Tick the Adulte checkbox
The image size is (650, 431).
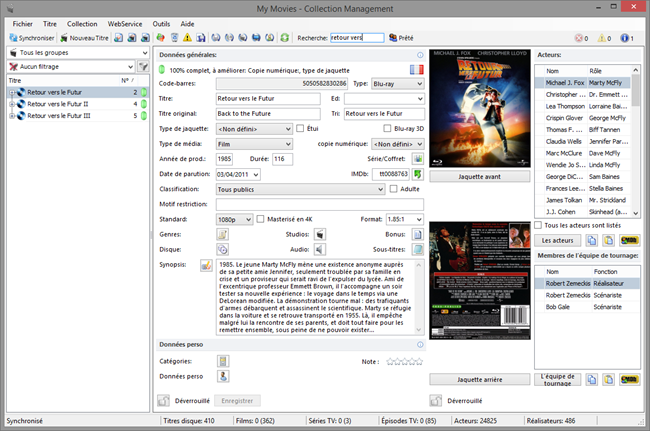[393, 189]
